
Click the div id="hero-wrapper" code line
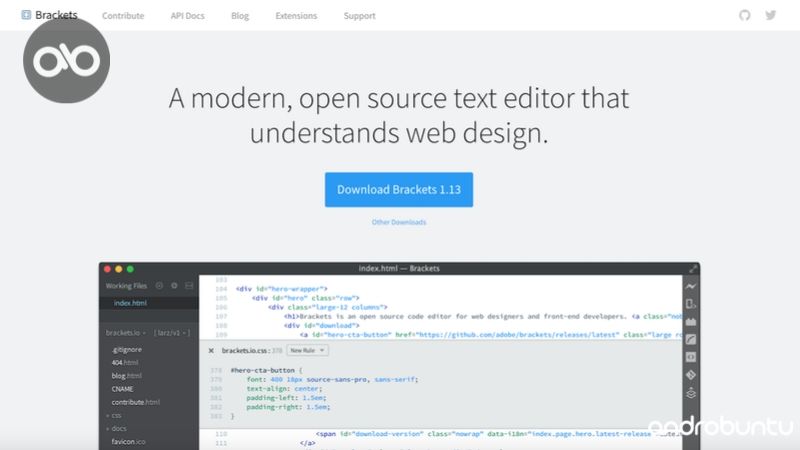(x=282, y=289)
